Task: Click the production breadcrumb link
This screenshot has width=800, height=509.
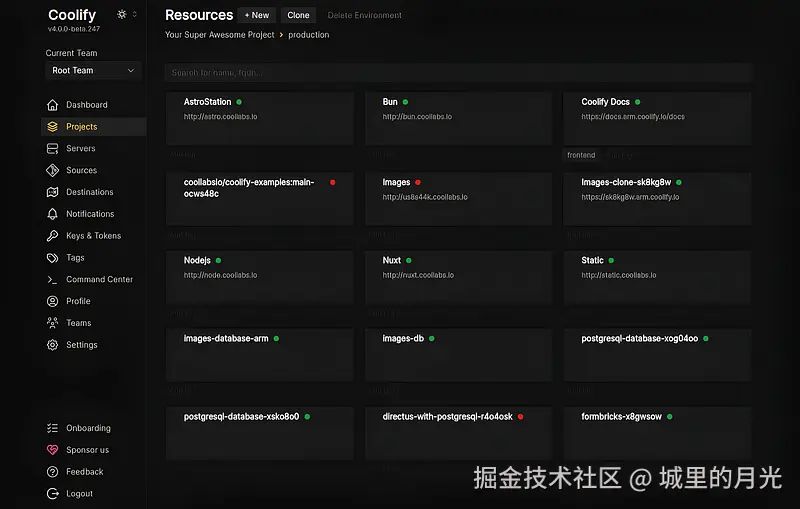Action: pyautogui.click(x=309, y=35)
